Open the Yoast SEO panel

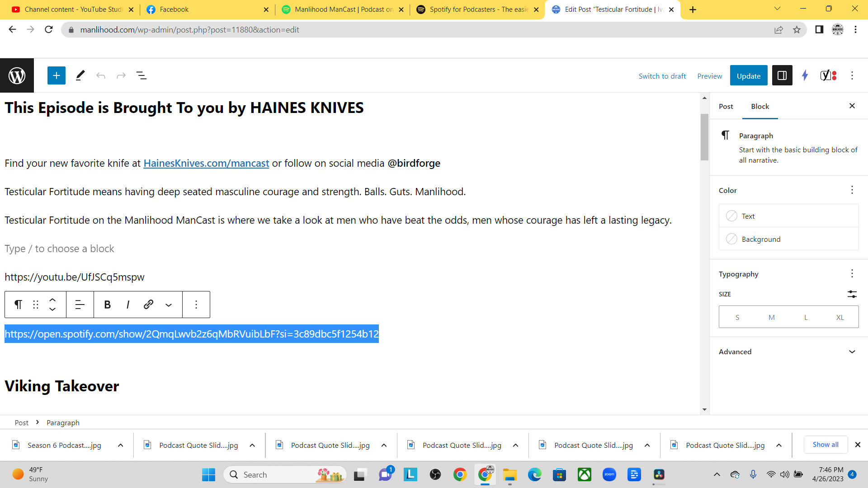pos(828,75)
